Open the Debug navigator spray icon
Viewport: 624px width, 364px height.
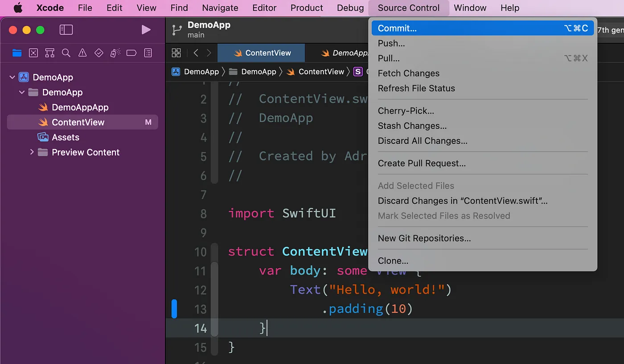click(x=115, y=53)
